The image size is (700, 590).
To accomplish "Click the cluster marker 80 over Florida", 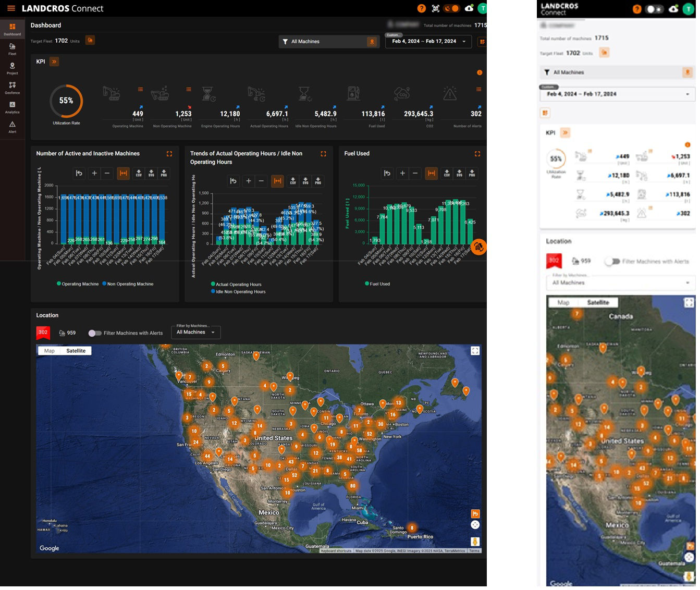I will tap(353, 486).
